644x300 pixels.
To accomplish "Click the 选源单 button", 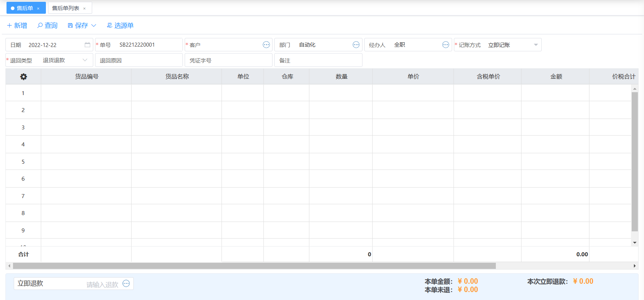I will 120,26.
